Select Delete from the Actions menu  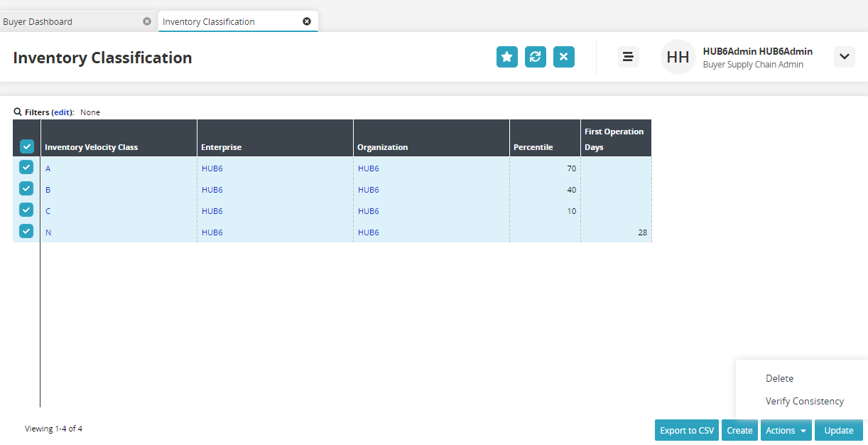pyautogui.click(x=779, y=378)
